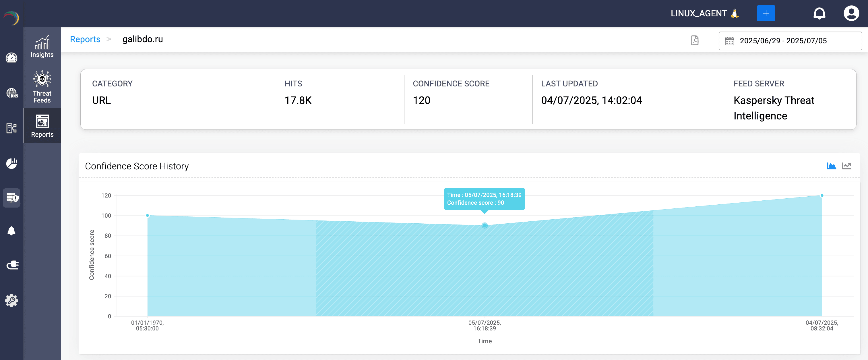868x360 pixels.
Task: Click the calendar icon in date field
Action: [x=729, y=41]
